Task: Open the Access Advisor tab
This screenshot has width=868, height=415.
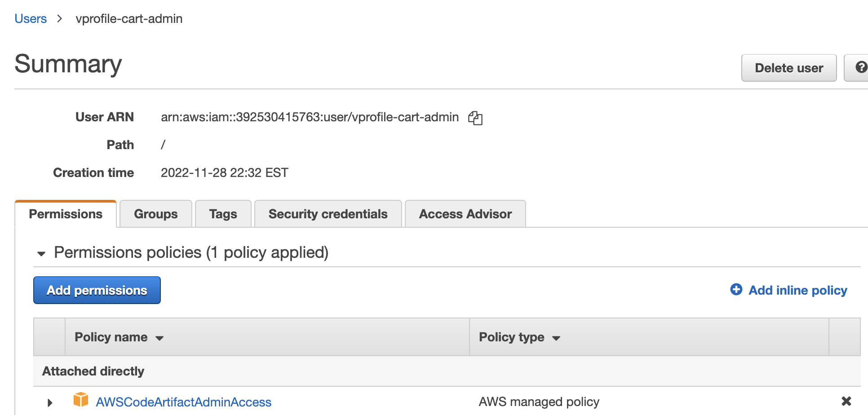Action: pos(465,214)
